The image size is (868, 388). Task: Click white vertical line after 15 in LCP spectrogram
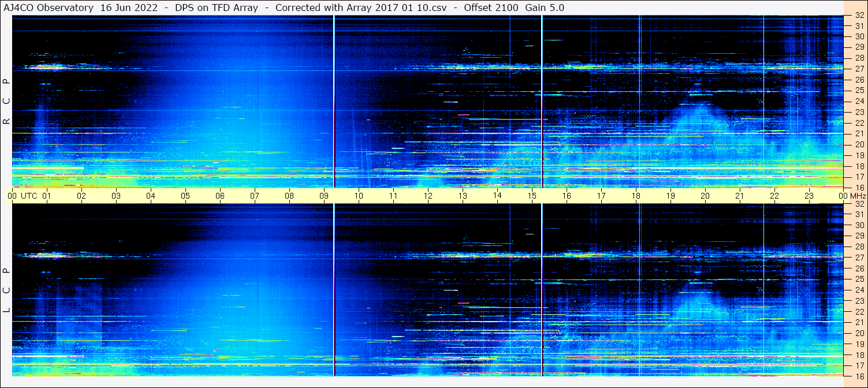542,290
